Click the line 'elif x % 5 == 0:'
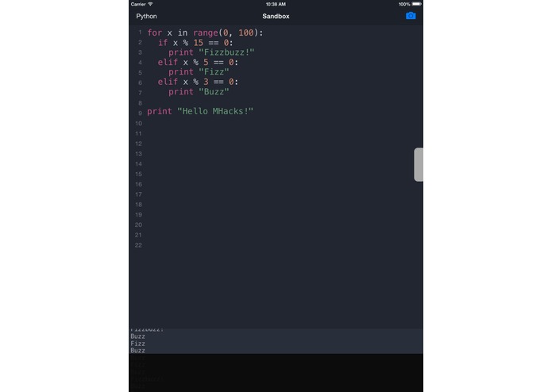This screenshot has height=392, width=552. click(x=198, y=63)
